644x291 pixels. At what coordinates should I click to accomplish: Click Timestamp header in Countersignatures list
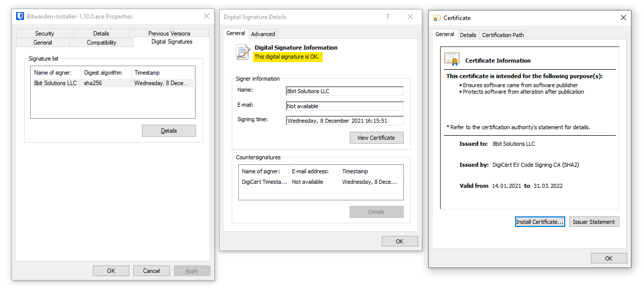(x=371, y=171)
